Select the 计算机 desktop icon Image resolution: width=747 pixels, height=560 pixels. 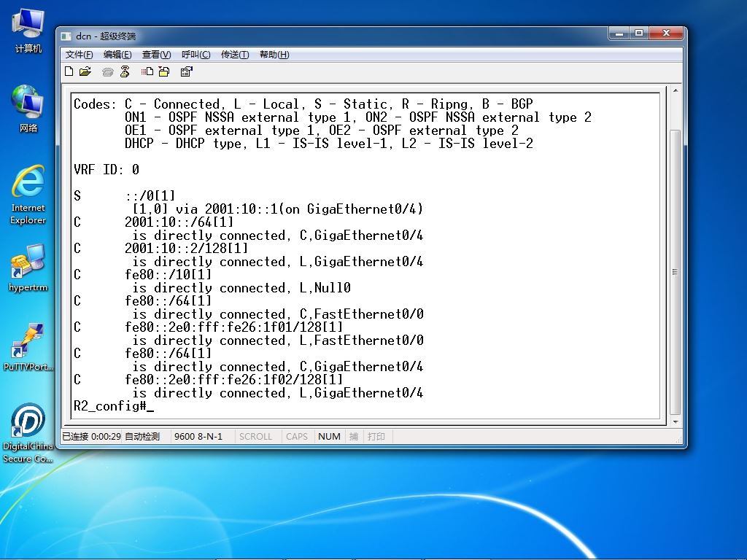[28, 31]
